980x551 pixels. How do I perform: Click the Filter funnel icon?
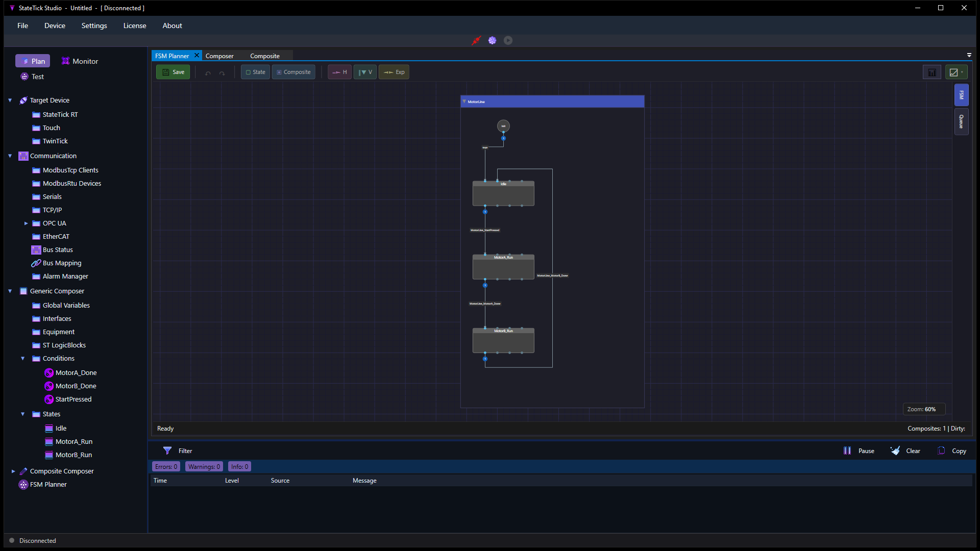point(167,451)
